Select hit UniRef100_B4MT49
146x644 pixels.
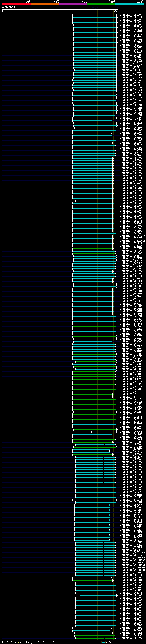pos(131,296)
